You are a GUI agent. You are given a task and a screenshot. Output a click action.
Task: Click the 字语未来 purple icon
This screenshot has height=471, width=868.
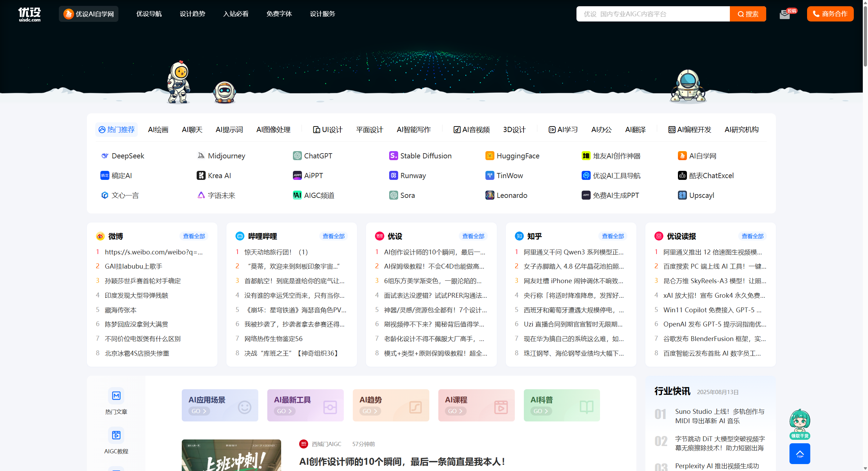201,195
